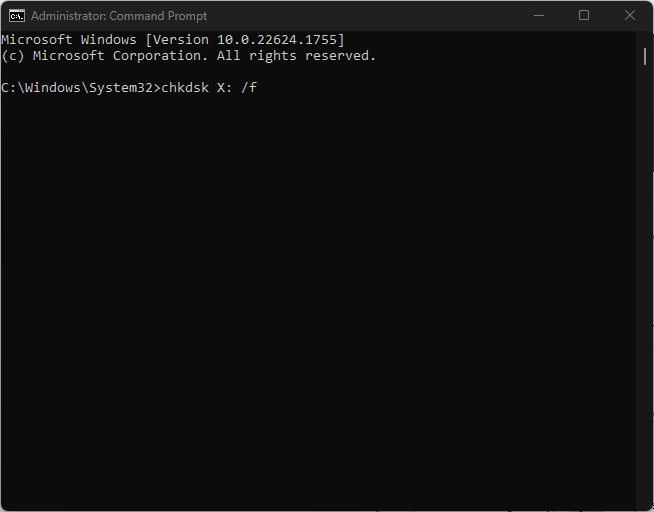This screenshot has height=512, width=654.
Task: Click the vertical scrollbar thumb
Action: [645, 56]
